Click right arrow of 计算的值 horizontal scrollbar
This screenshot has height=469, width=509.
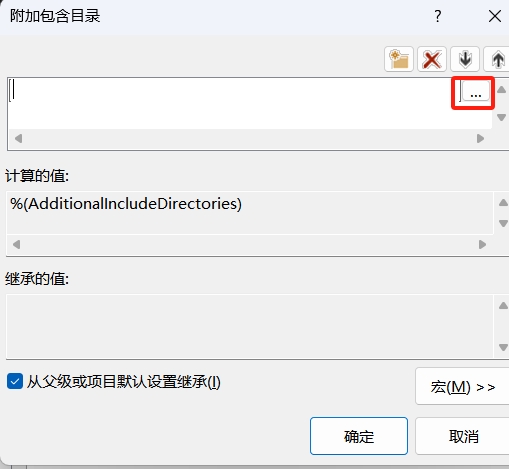coord(482,245)
